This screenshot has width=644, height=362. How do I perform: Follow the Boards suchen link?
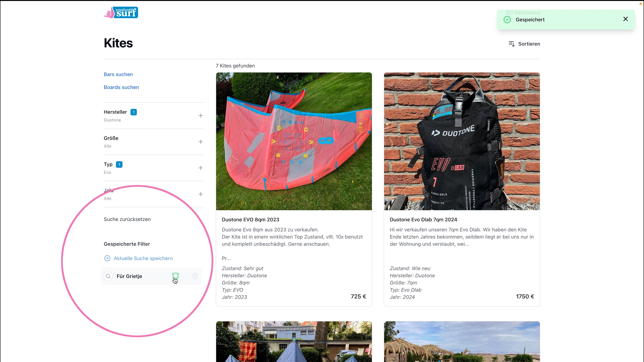(x=121, y=87)
